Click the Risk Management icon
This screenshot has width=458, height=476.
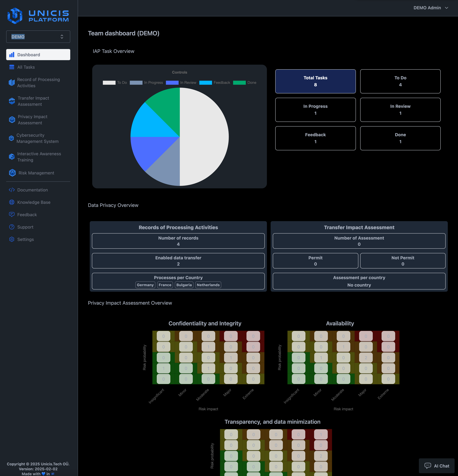pyautogui.click(x=12, y=173)
